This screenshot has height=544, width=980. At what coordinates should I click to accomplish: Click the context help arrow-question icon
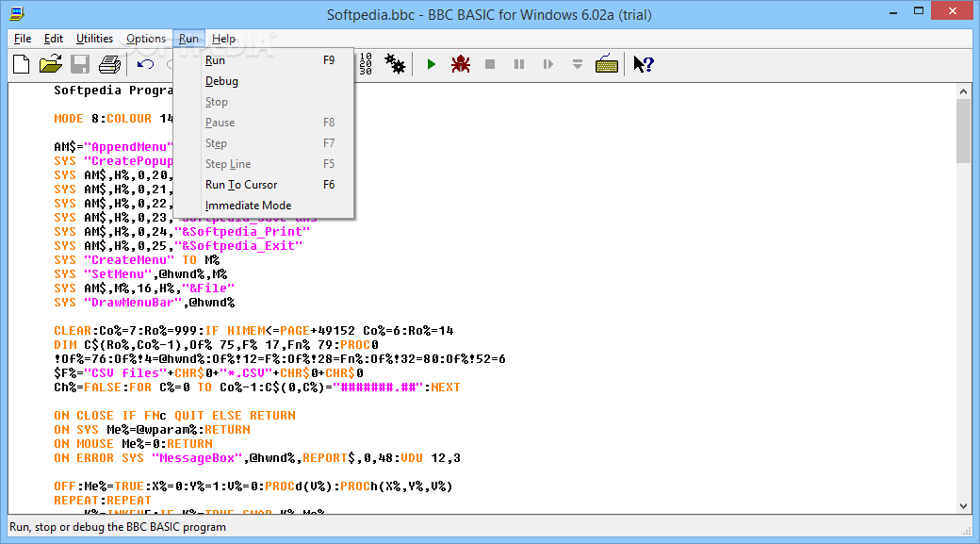(x=643, y=64)
